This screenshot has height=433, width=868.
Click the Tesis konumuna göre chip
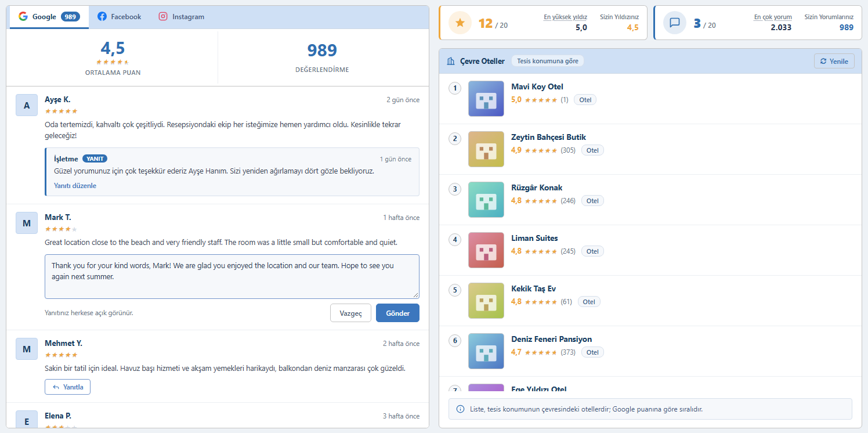pyautogui.click(x=548, y=61)
